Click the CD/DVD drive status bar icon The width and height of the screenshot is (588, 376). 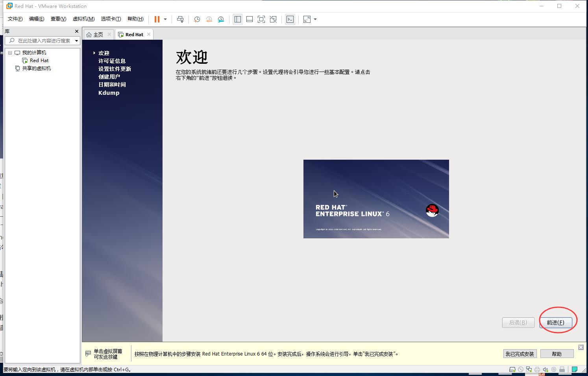coord(521,370)
